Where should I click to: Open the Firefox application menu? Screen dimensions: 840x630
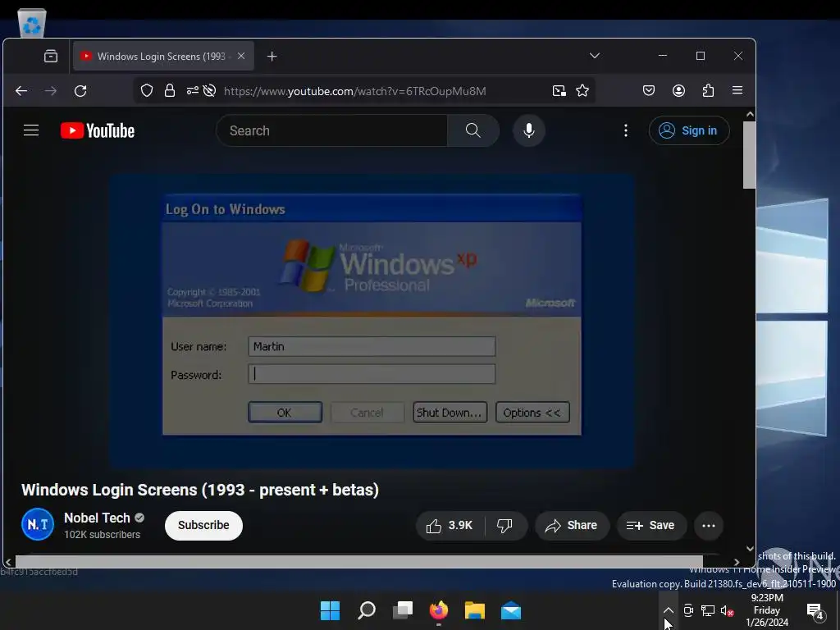(x=737, y=90)
